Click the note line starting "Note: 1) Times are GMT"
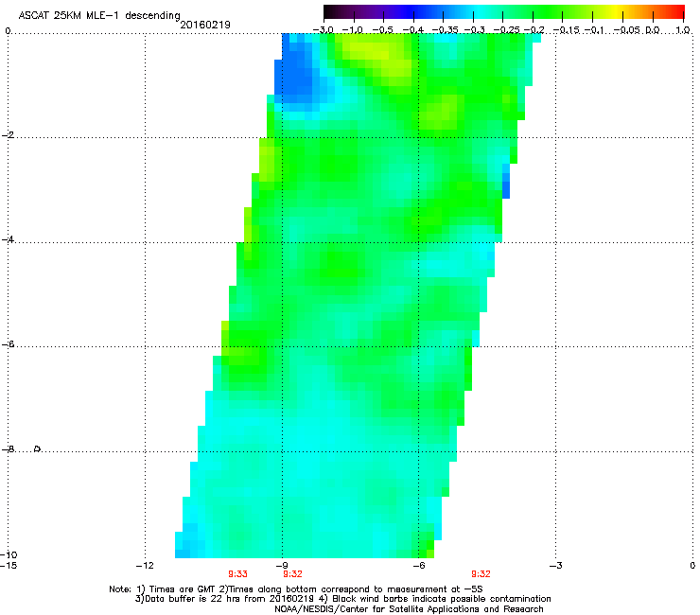This screenshot has width=700, height=615. click(x=296, y=589)
